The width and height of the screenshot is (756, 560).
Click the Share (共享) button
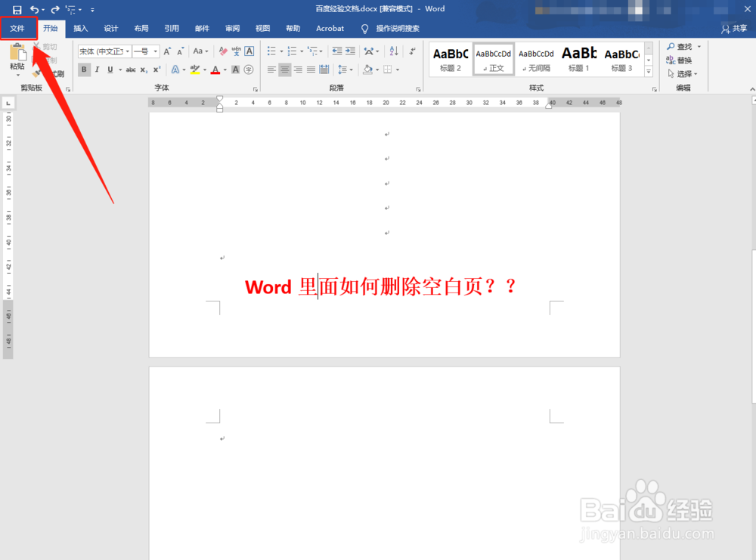tap(734, 29)
